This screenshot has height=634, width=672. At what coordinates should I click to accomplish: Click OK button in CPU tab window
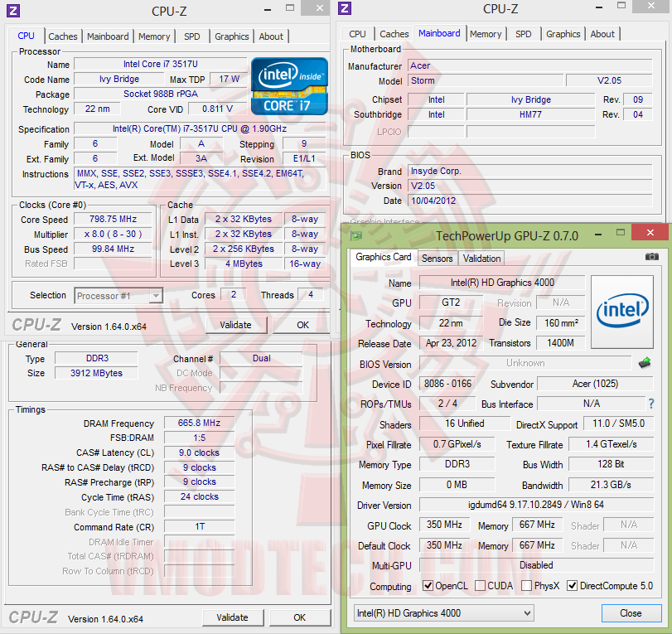(x=302, y=325)
